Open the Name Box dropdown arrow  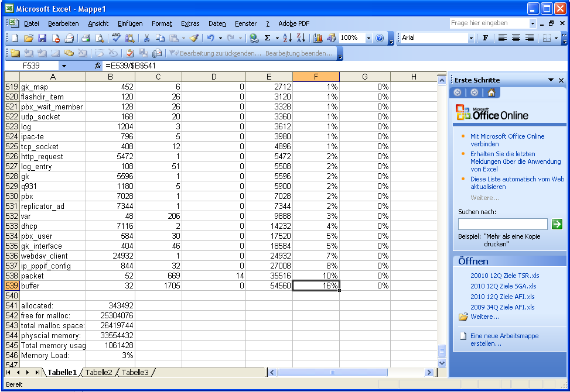click(x=64, y=66)
